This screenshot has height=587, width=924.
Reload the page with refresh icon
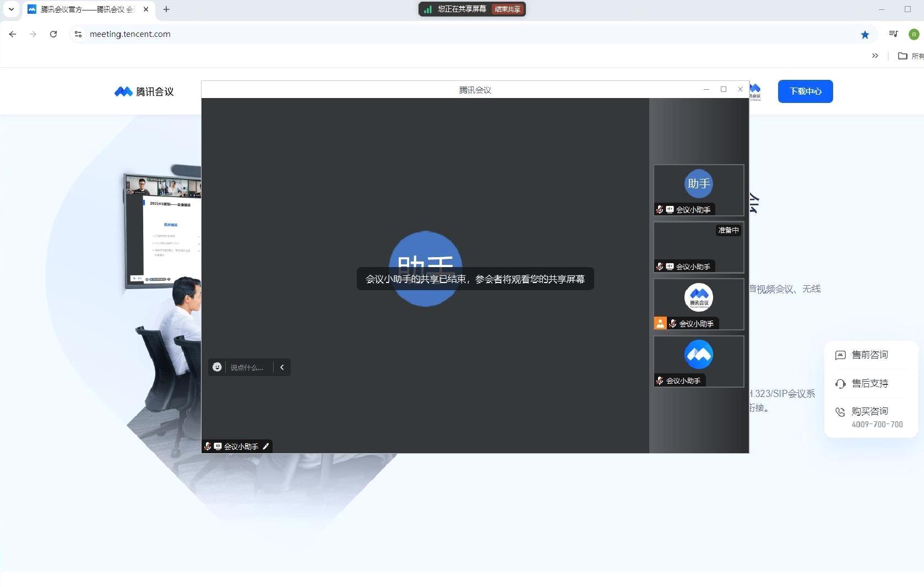53,34
